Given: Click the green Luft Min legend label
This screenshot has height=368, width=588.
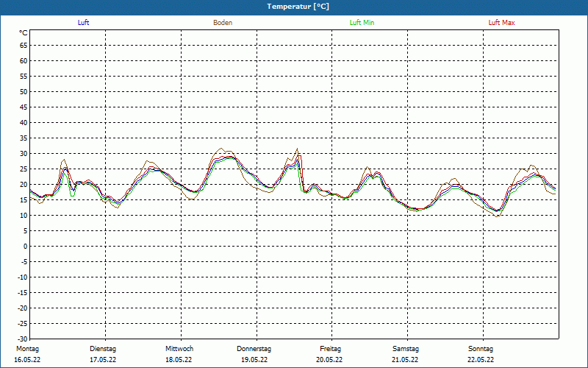Looking at the screenshot, I should tap(362, 23).
